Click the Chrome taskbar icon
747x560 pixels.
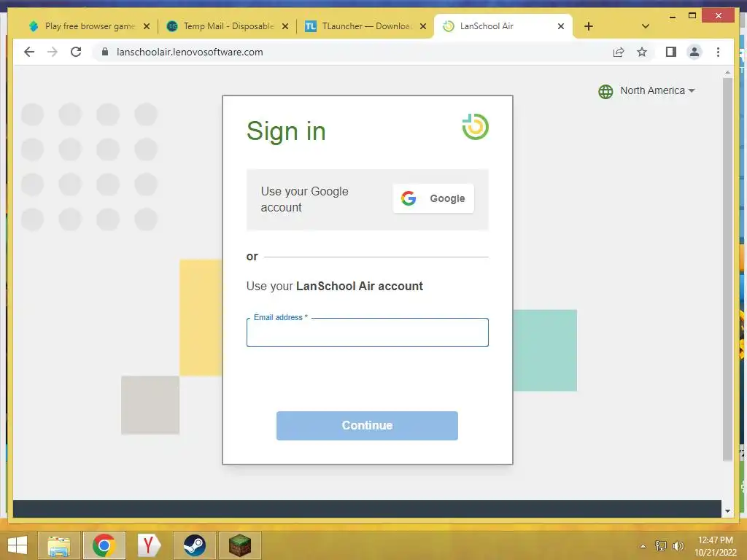click(x=104, y=545)
